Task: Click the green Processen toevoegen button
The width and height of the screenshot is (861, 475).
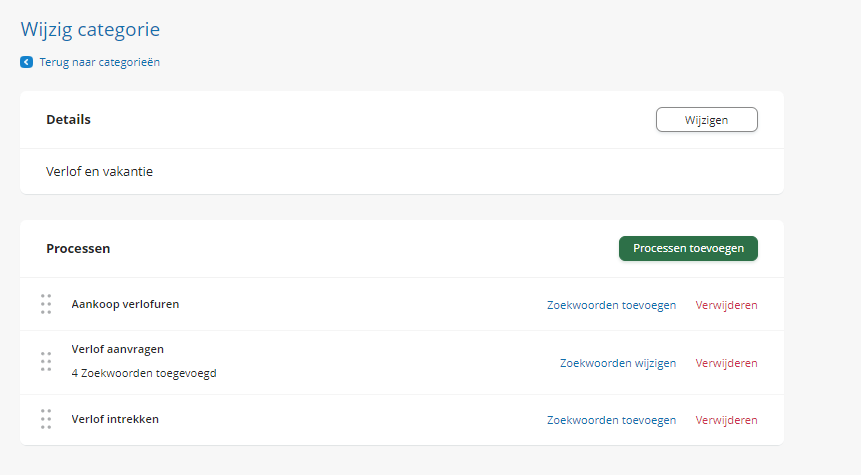Action: (688, 248)
